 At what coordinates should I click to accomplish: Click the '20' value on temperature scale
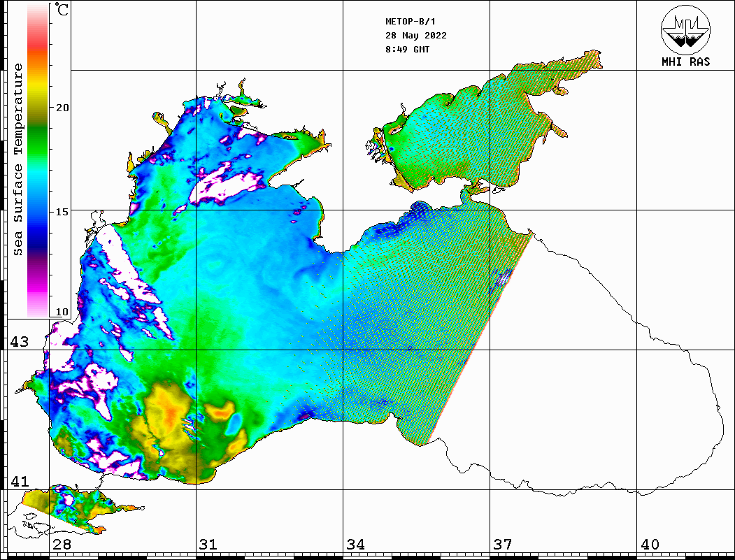(x=62, y=108)
